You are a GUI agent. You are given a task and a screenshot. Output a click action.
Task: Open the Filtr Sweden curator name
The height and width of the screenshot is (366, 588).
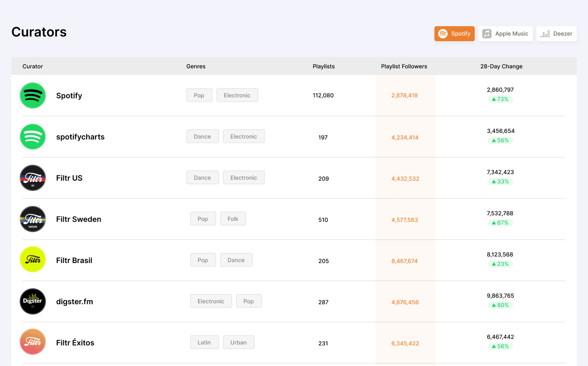point(79,219)
